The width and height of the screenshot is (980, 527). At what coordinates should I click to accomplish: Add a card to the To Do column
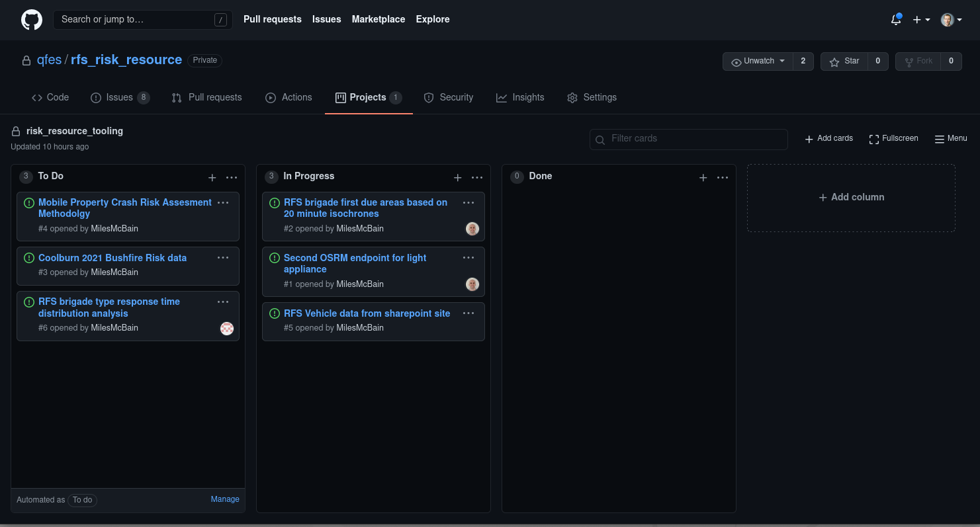pos(212,177)
